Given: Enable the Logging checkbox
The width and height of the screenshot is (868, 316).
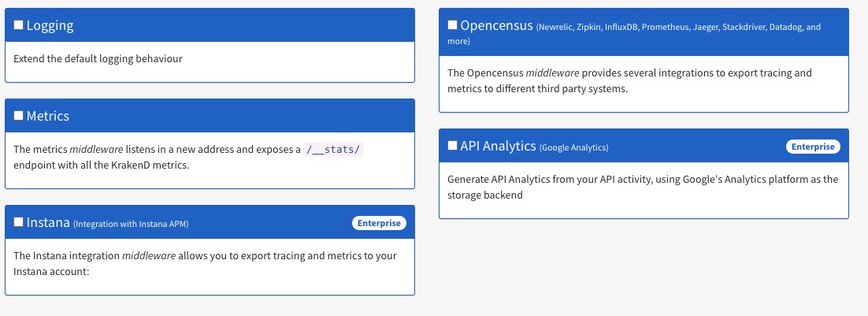Looking at the screenshot, I should pos(18,25).
